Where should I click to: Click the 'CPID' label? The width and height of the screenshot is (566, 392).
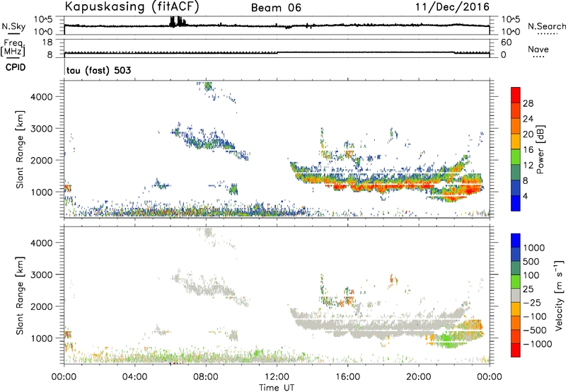click(x=16, y=67)
